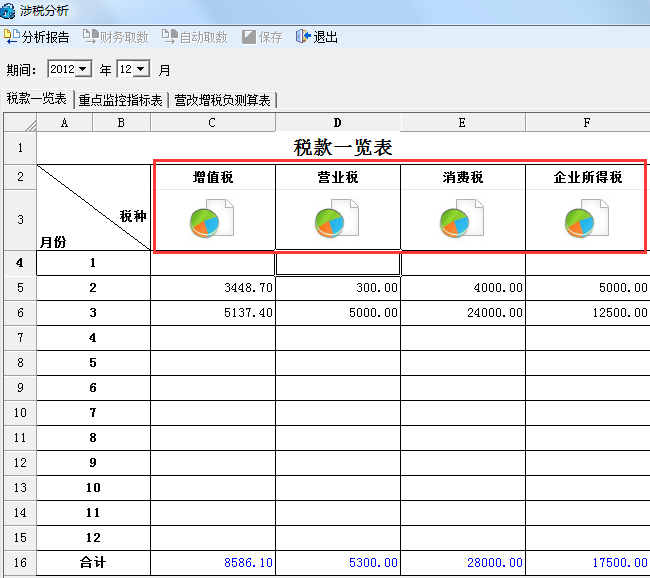Image resolution: width=650 pixels, height=578 pixels.
Task: Click the select-all corner of the spreadsheet
Action: pos(20,123)
